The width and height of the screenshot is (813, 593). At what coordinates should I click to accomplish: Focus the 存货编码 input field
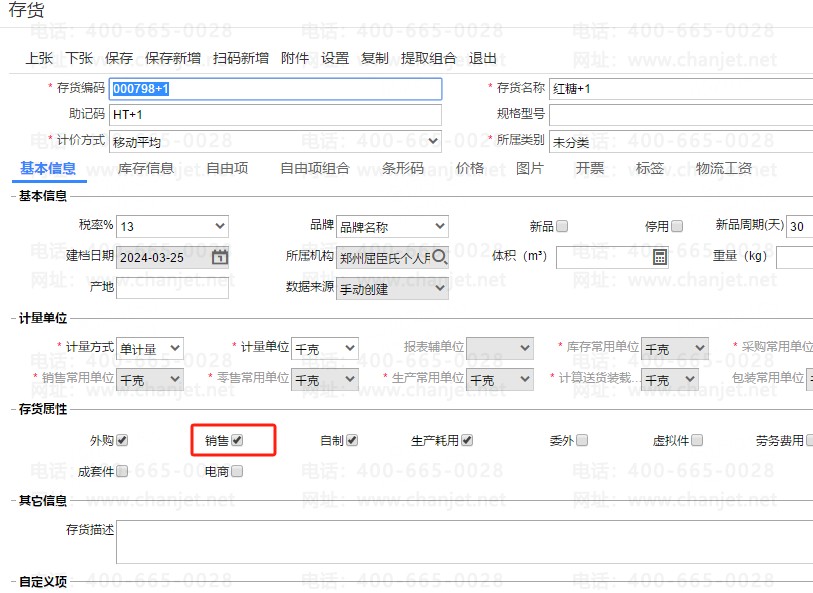(x=275, y=89)
